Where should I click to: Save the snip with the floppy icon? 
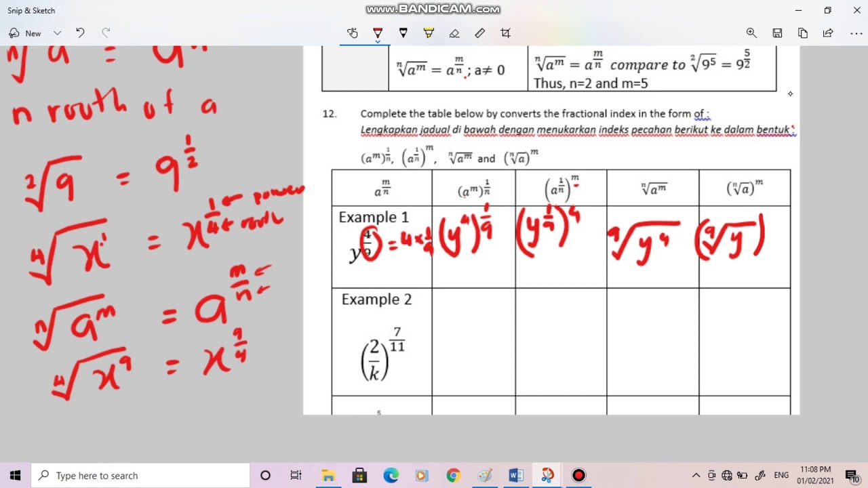click(777, 33)
